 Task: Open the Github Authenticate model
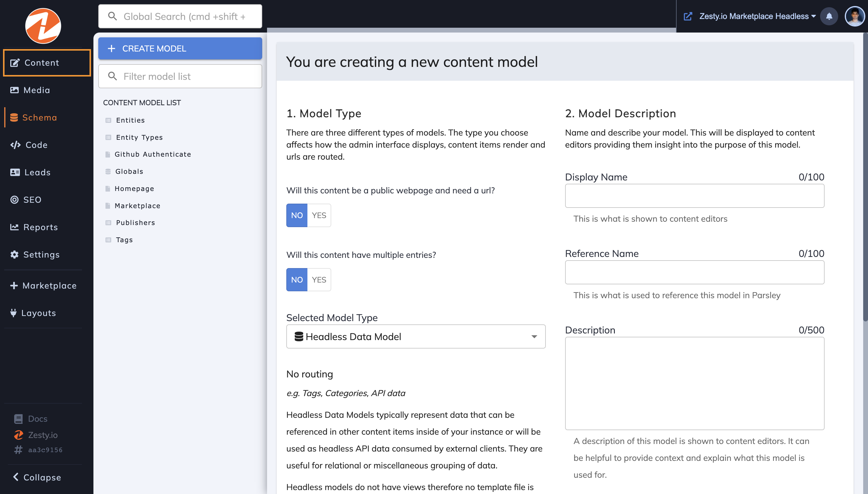[153, 154]
